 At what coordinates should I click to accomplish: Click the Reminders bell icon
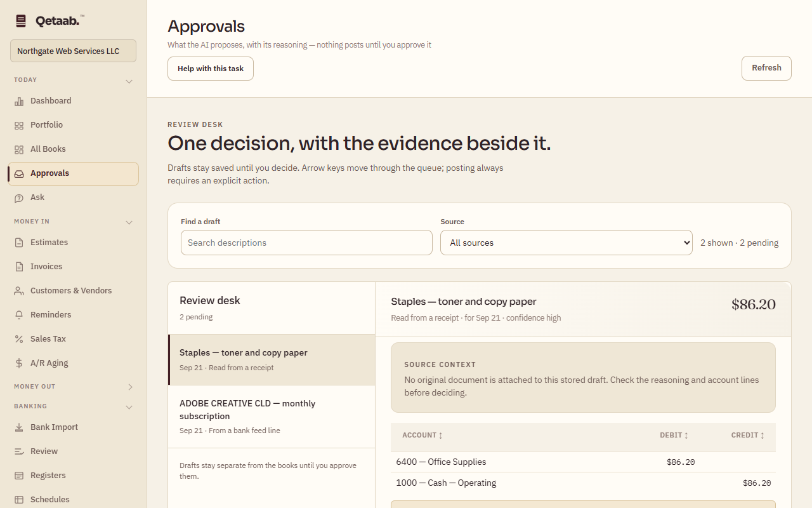point(19,315)
